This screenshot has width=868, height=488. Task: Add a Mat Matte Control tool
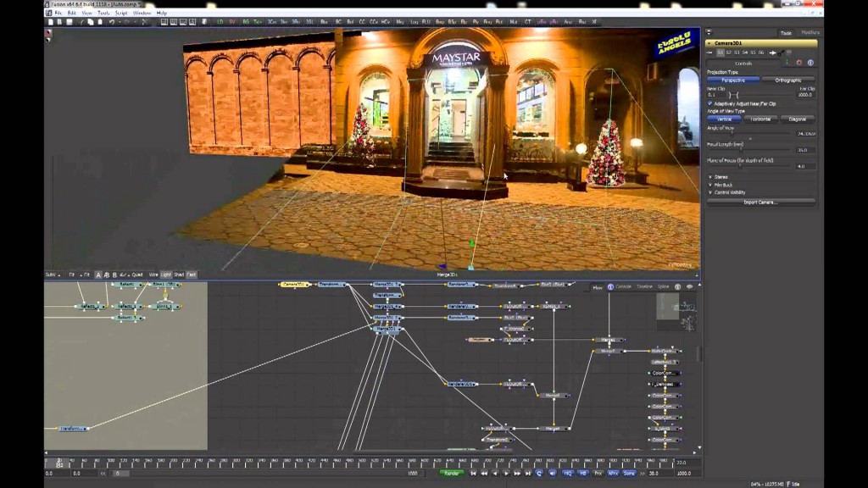513,22
